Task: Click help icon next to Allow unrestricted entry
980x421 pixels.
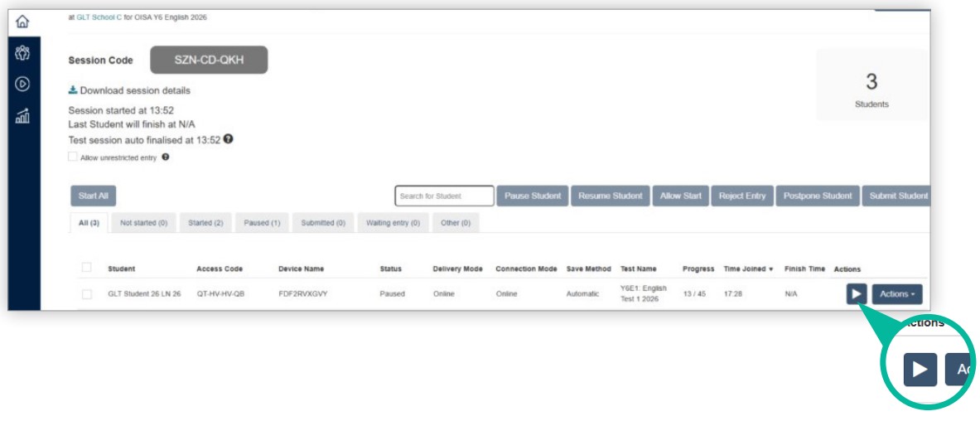Action: tap(166, 157)
